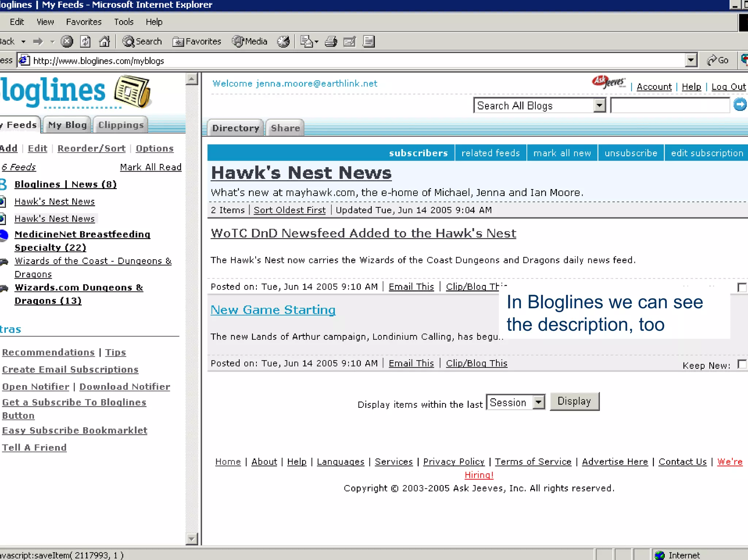This screenshot has height=560, width=748.
Task: Open the View menu
Action: tap(45, 22)
